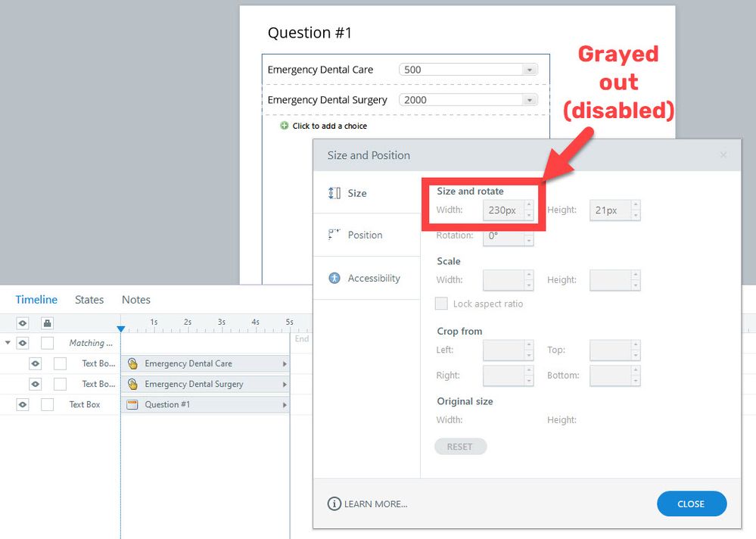Switch to the States tab
Viewport: 756px width, 539px height.
point(89,299)
